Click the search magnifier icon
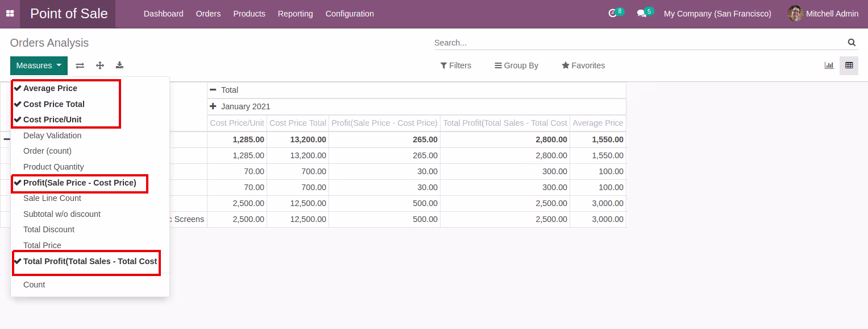 click(x=852, y=43)
